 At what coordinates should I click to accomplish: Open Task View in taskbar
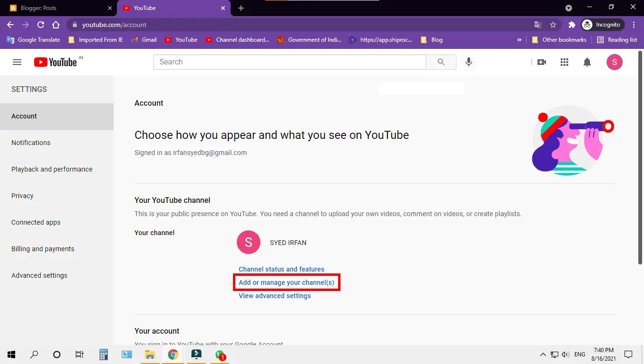pyautogui.click(x=80, y=355)
